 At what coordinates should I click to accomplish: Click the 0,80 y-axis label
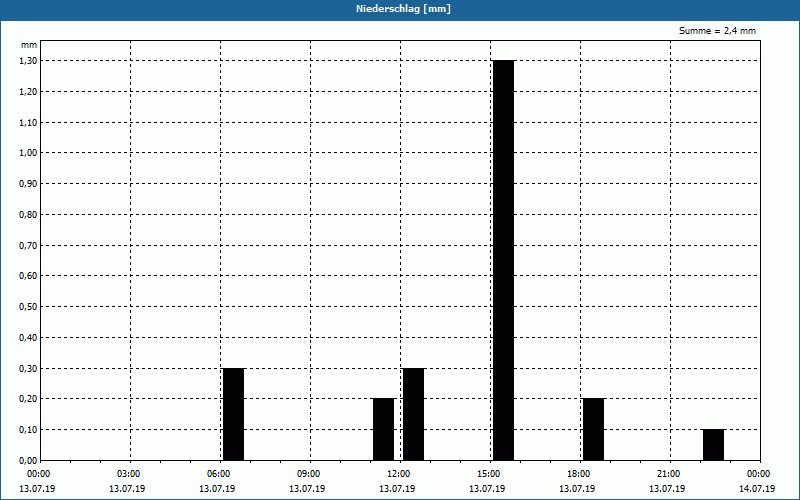pos(28,215)
